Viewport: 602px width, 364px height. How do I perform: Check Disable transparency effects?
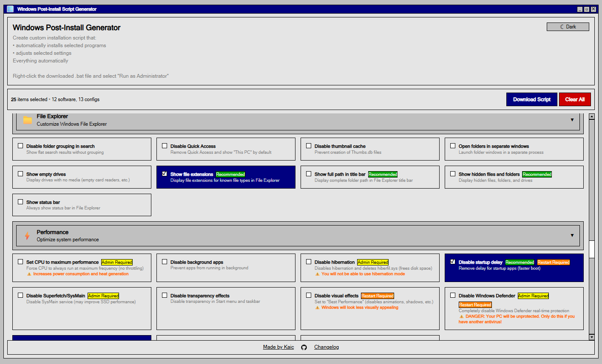pos(165,295)
